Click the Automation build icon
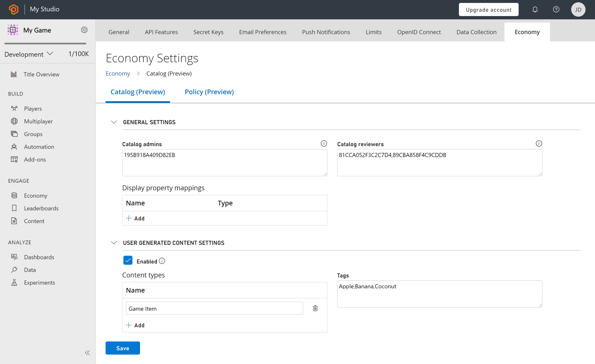The width and height of the screenshot is (595, 364). coord(14,147)
